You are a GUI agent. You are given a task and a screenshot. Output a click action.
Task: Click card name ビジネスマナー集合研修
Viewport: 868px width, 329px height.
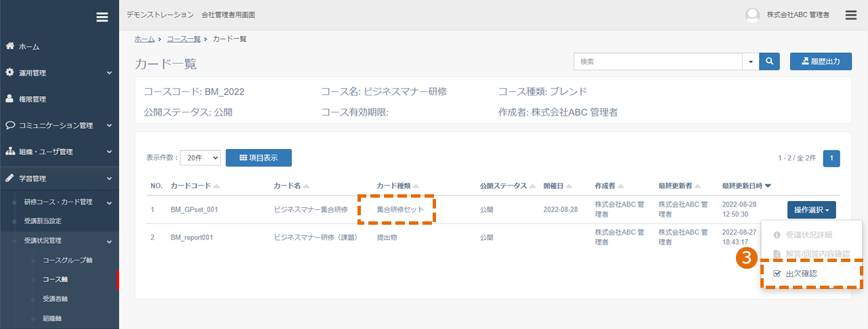pyautogui.click(x=311, y=210)
